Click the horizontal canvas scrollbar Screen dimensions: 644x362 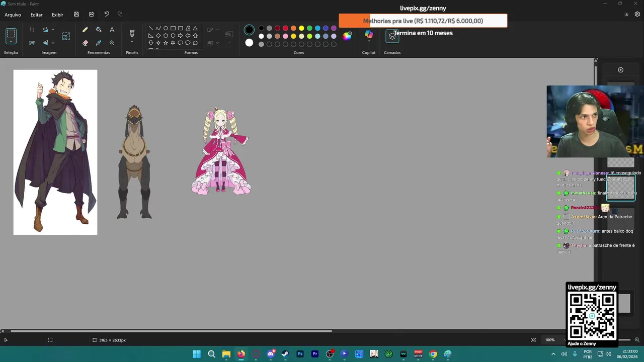coord(171,331)
